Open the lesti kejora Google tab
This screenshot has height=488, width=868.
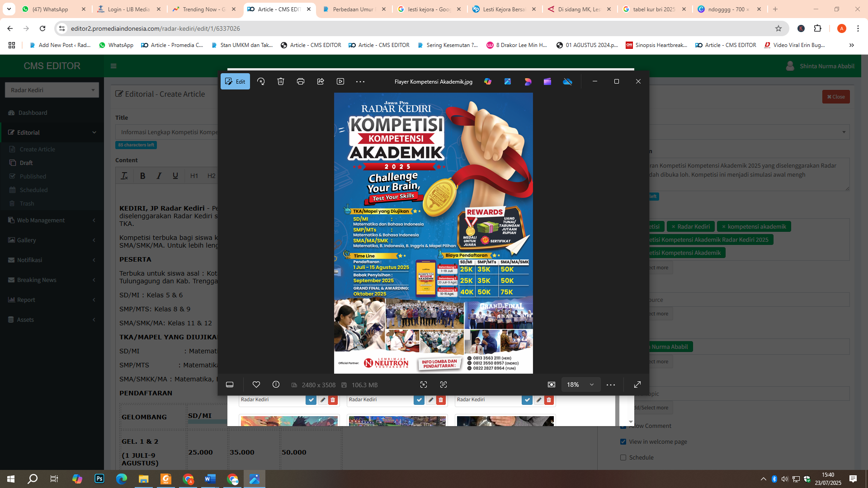[x=429, y=9]
